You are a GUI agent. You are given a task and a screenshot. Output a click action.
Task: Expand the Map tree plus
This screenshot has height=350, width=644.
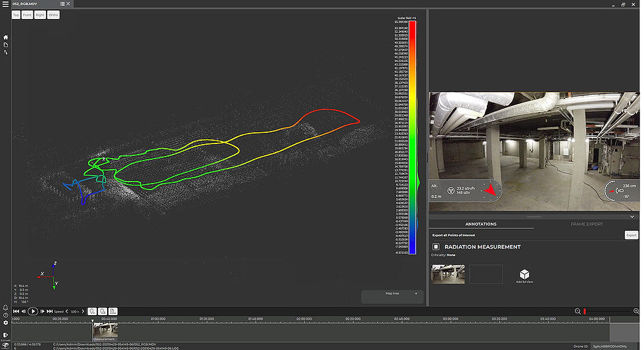tap(416, 293)
